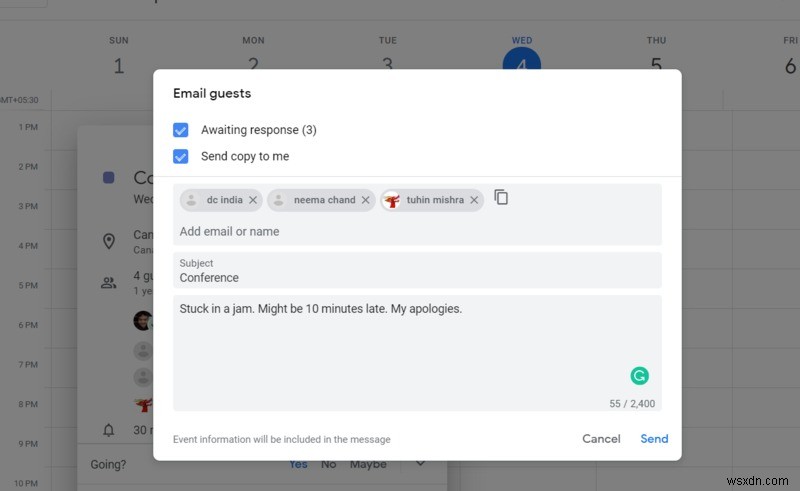Click the 55 / 2,400 character counter

(632, 404)
